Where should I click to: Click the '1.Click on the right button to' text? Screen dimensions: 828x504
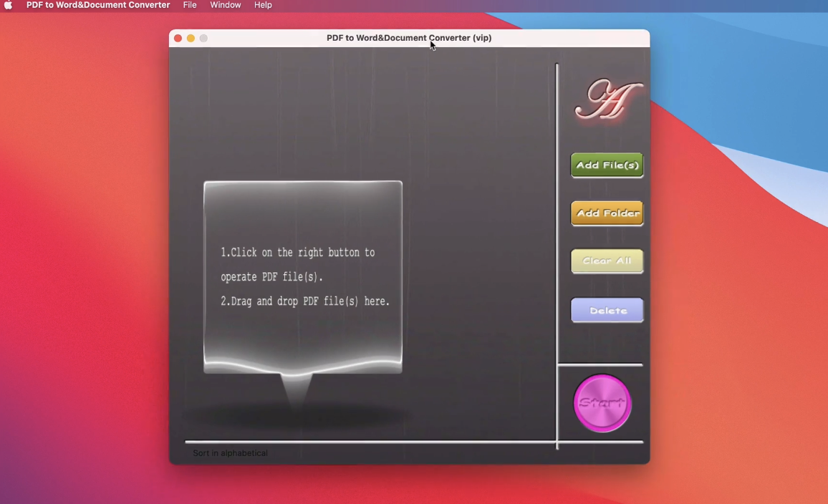coord(298,252)
